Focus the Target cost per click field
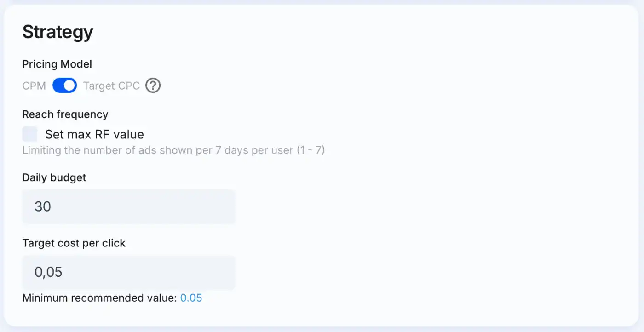Viewport: 644px width, 332px height. [x=129, y=272]
